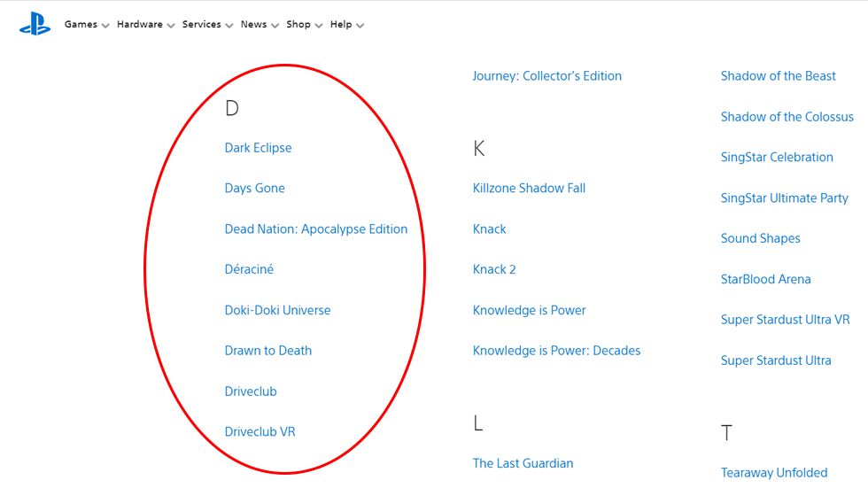The width and height of the screenshot is (868, 488).
Task: Expand the Help dropdown chevron
Action: click(360, 26)
